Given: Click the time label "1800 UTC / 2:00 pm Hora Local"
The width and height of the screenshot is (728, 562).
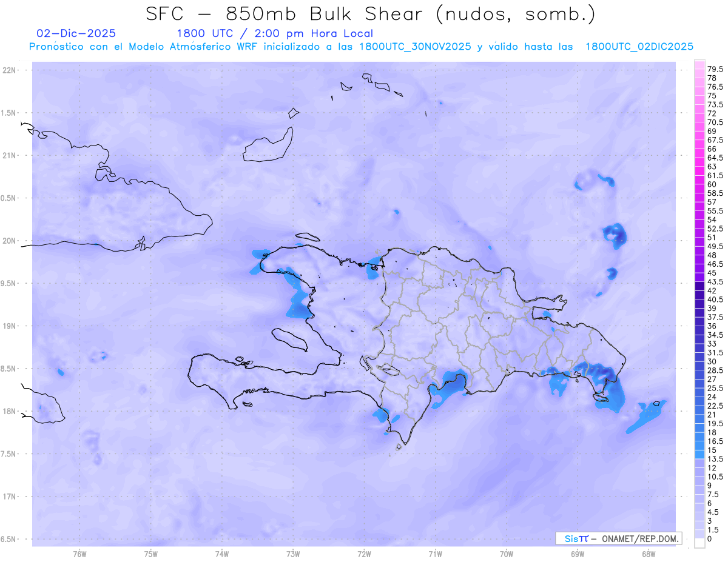Looking at the screenshot, I should [274, 34].
